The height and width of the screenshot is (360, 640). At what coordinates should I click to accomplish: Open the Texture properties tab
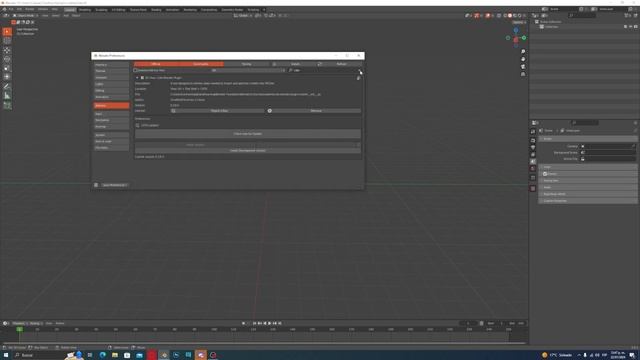533,189
